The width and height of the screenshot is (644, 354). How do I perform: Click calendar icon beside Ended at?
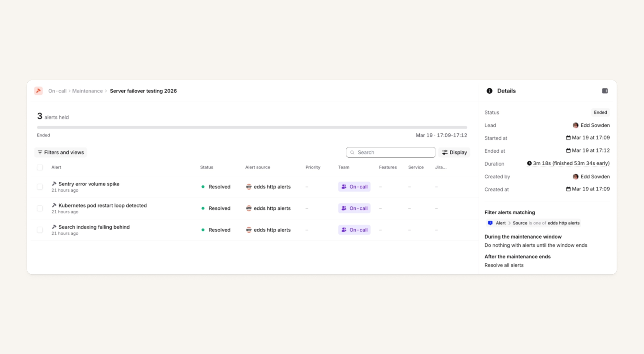coord(568,150)
